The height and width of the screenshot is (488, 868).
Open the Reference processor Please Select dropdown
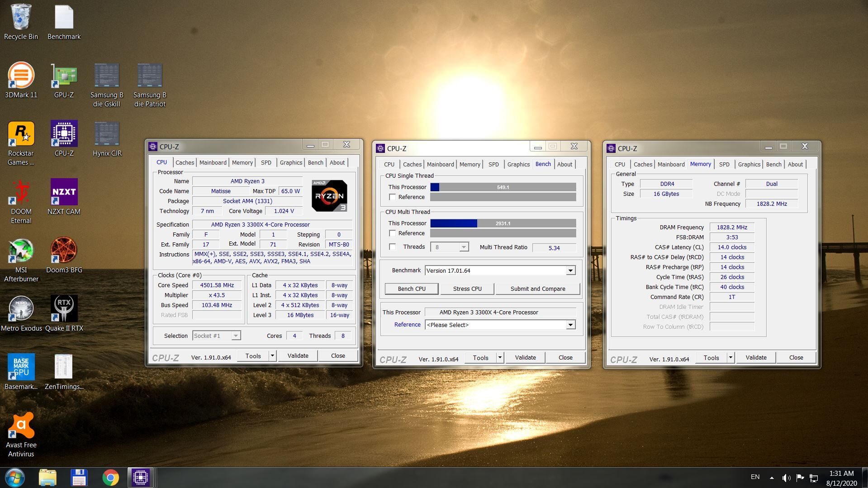pos(570,325)
